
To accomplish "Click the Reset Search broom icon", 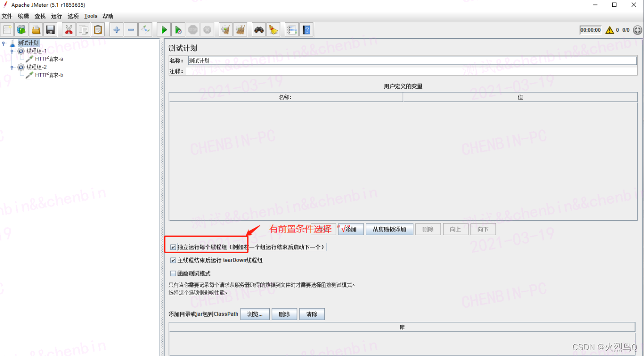I will (x=273, y=30).
